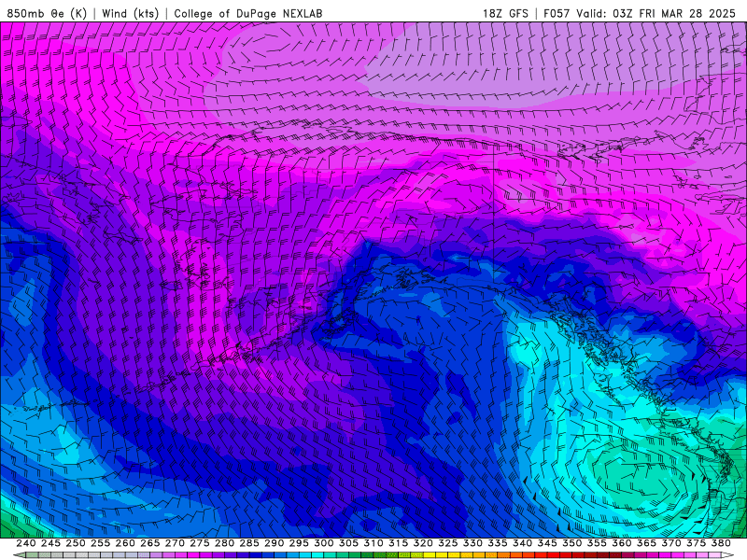This screenshot has height=560, width=747.
Task: Click the "18Z GFS" model run label
Action: 505,13
